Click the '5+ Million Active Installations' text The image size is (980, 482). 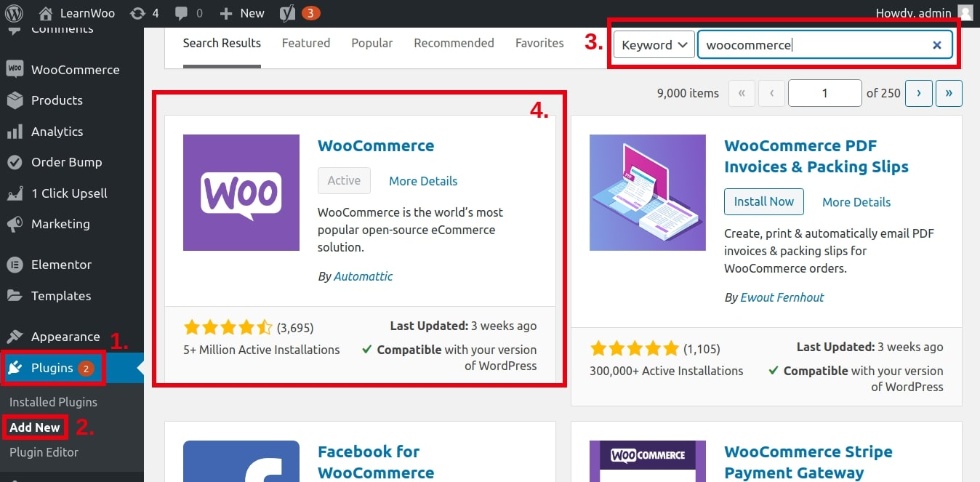(x=262, y=350)
